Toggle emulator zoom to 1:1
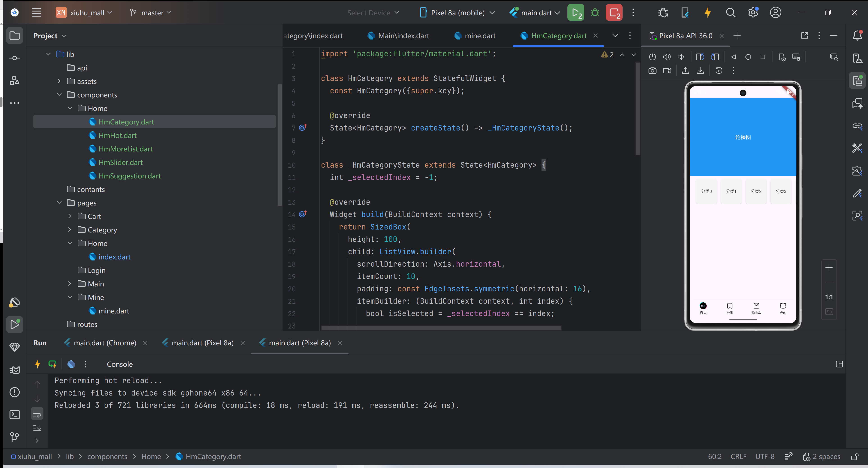868x468 pixels. [829, 297]
